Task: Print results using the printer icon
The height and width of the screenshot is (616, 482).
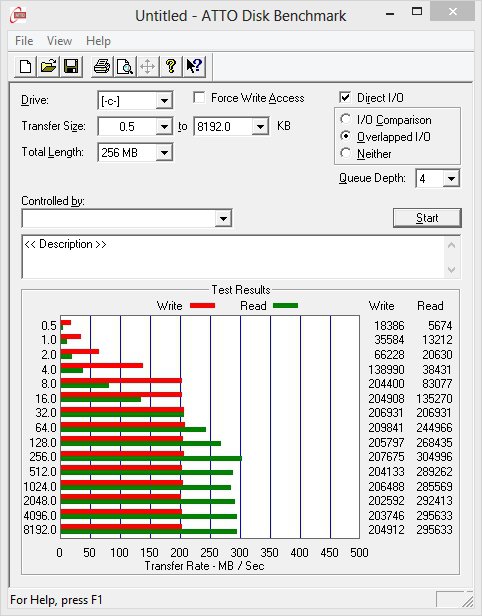Action: point(102,66)
